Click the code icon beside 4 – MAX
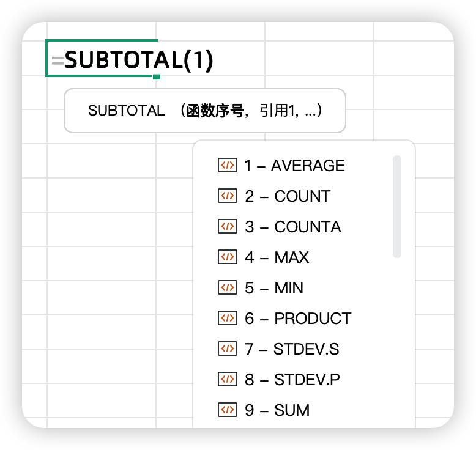476x450 pixels. coord(227,257)
